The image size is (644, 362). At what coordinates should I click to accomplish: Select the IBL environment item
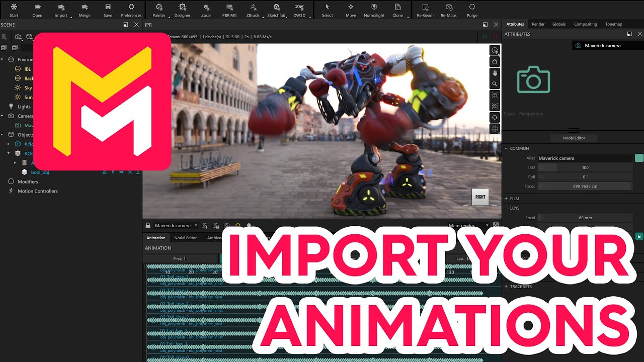tap(27, 69)
